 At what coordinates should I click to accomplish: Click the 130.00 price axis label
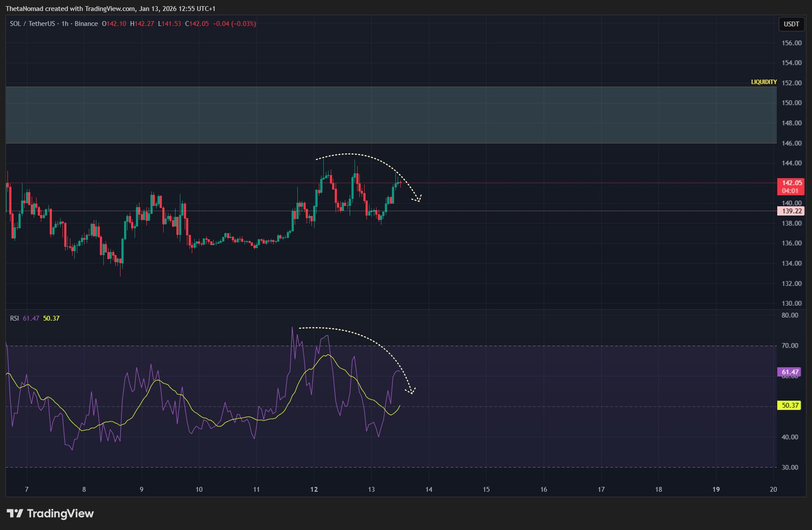791,303
